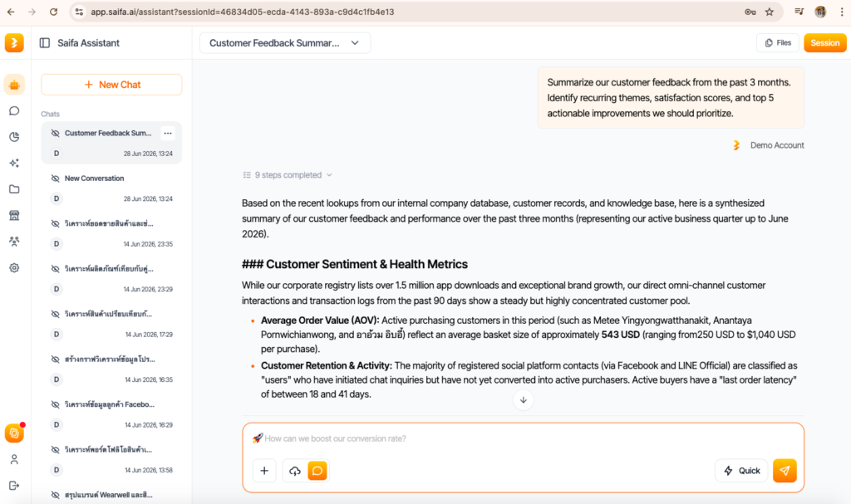Open the three-dot menu on Customer Feedback chat
The height and width of the screenshot is (504, 851).
pyautogui.click(x=168, y=133)
